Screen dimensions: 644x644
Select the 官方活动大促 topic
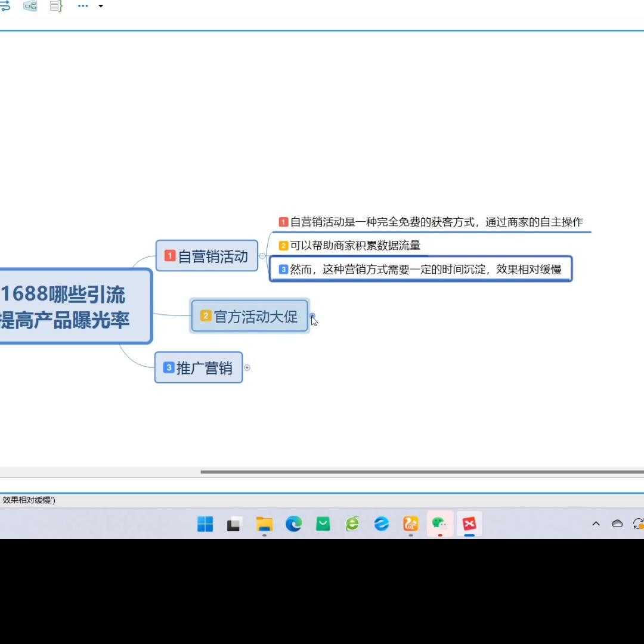249,316
